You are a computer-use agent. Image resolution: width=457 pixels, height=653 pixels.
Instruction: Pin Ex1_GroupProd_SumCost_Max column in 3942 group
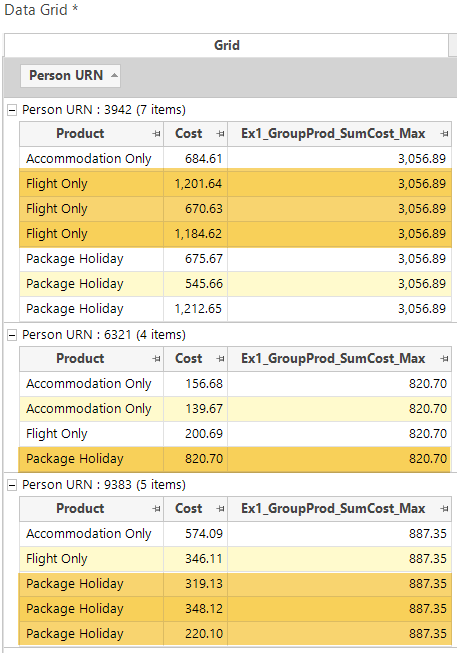coord(444,134)
